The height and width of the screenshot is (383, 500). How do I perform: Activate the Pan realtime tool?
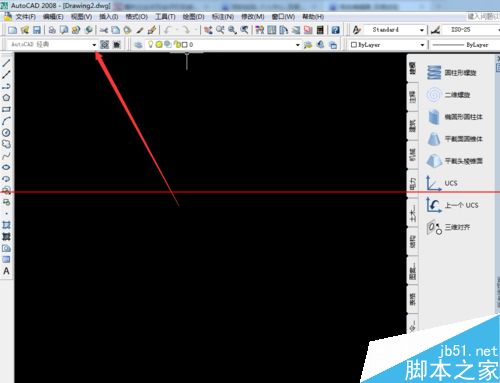tap(208, 30)
